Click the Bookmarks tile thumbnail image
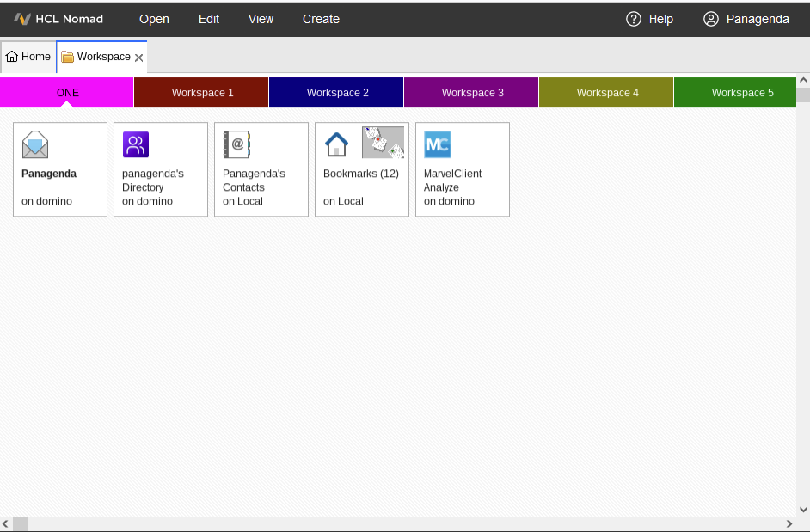810x532 pixels. pos(383,142)
